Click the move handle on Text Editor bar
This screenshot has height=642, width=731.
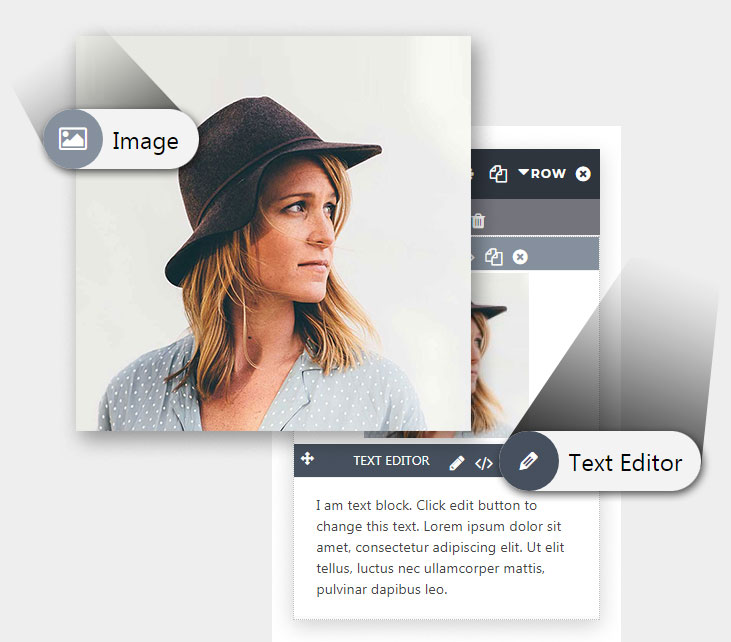click(x=308, y=459)
